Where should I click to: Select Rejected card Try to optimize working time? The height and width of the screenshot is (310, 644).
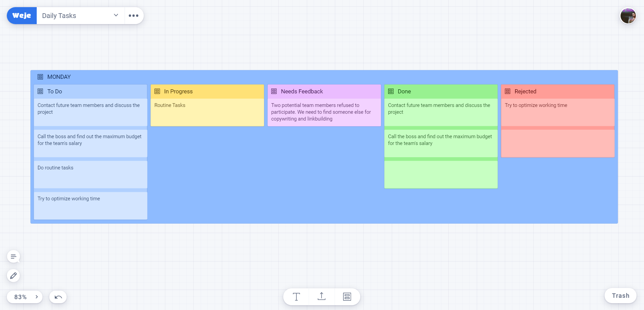click(558, 112)
